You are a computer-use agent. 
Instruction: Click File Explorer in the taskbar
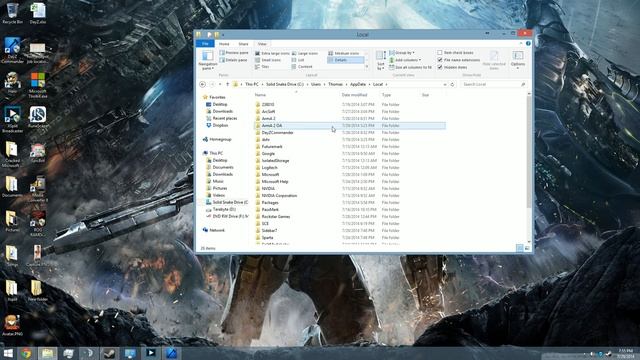tap(47, 353)
